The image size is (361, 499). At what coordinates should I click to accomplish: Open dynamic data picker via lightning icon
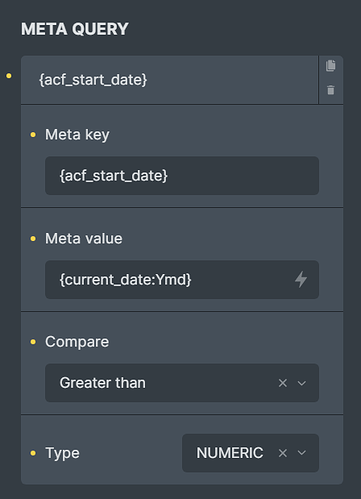pyautogui.click(x=301, y=279)
